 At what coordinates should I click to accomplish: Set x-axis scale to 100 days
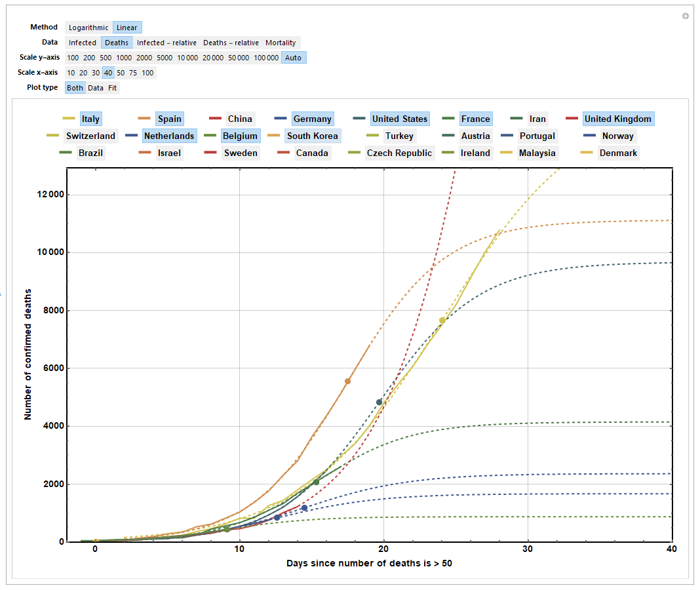(147, 73)
